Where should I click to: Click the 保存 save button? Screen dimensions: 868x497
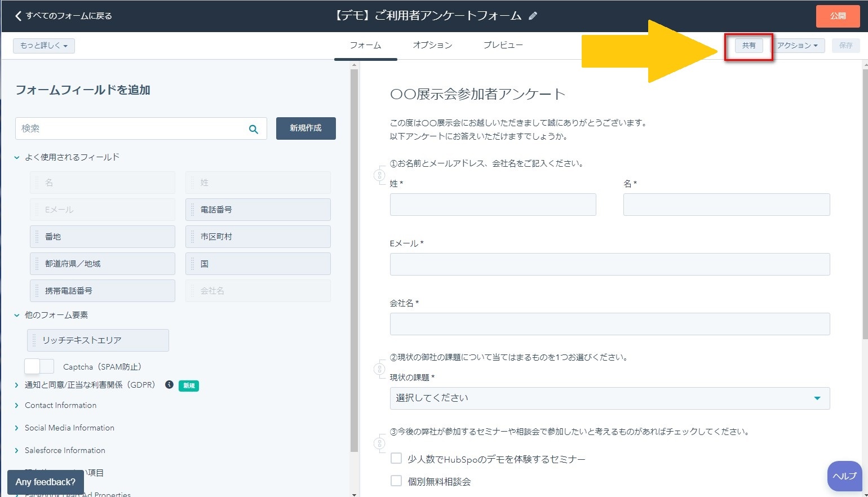point(846,46)
